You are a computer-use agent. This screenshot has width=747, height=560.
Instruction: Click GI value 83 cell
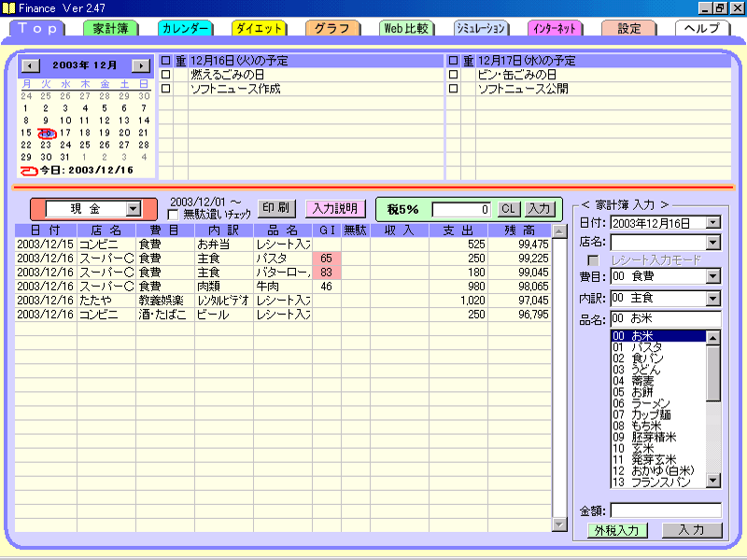point(326,273)
